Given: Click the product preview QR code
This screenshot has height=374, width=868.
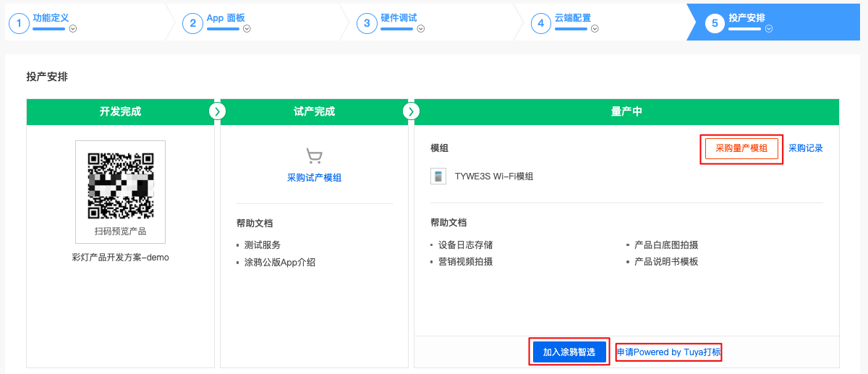Looking at the screenshot, I should click(x=121, y=185).
